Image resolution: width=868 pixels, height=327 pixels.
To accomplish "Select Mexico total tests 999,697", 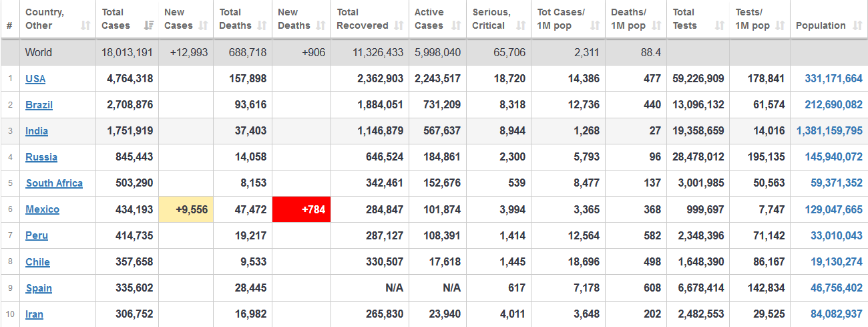I will tap(705, 209).
